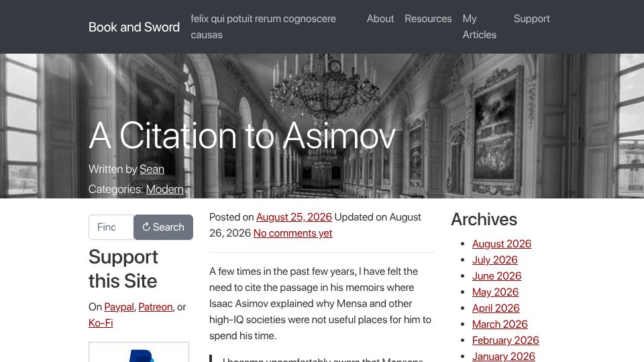Open the May 2026 archive
644x362 pixels.
[x=495, y=292]
